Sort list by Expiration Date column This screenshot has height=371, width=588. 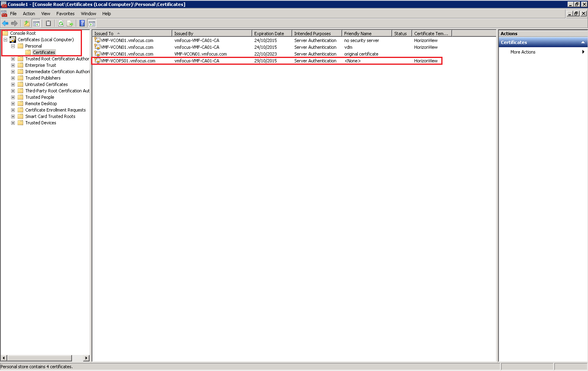pyautogui.click(x=269, y=34)
